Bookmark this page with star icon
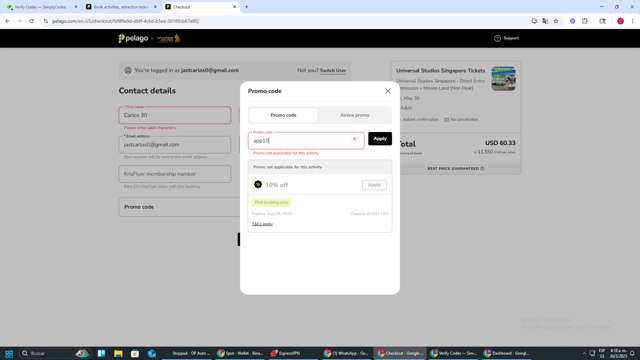This screenshot has width=640, height=360. [x=556, y=21]
